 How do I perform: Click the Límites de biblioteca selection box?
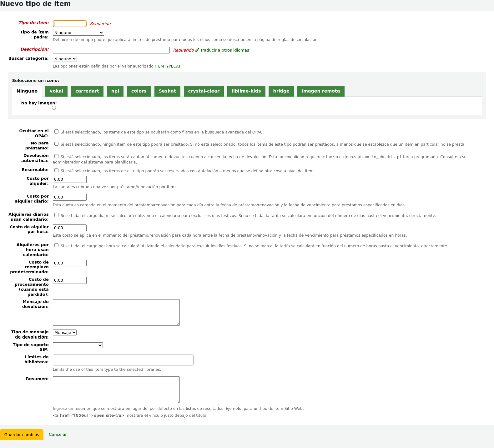[123, 360]
